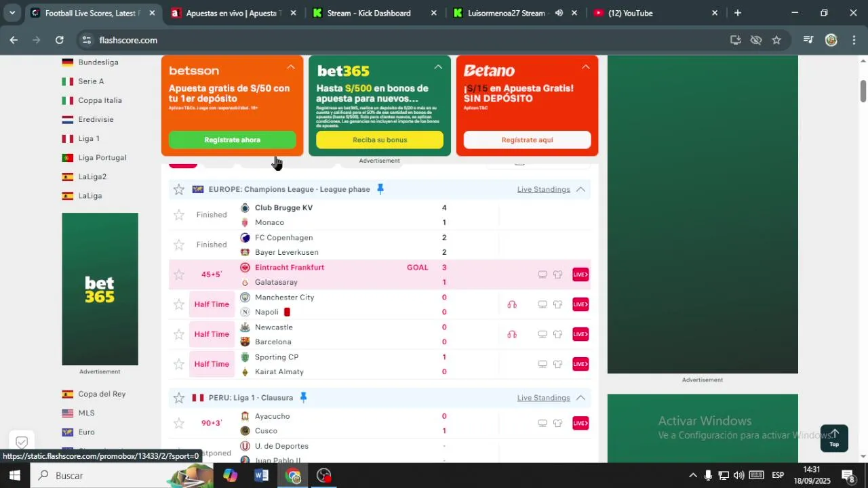Image resolution: width=868 pixels, height=488 pixels.
Task: Click betsson Regístrate ahora button
Action: [x=232, y=140]
